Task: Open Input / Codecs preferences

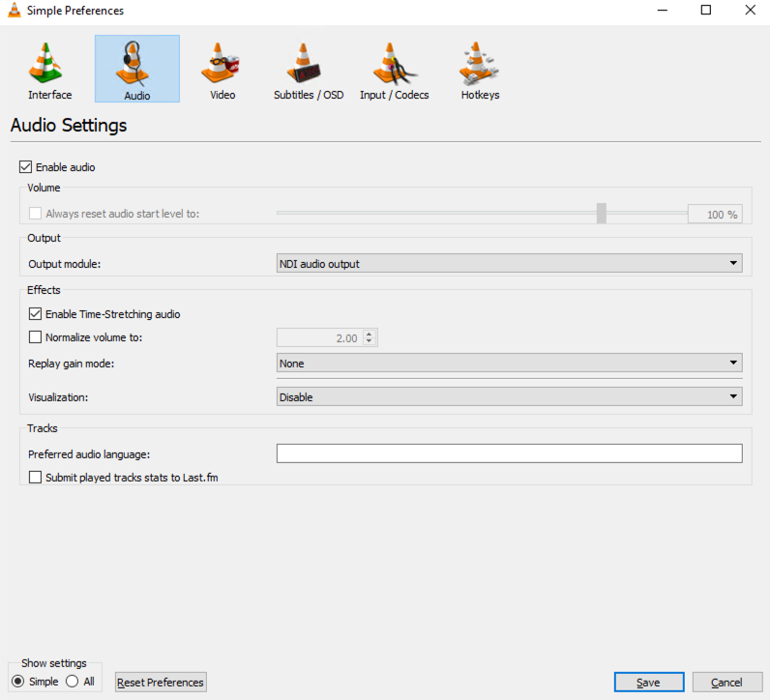Action: tap(394, 70)
